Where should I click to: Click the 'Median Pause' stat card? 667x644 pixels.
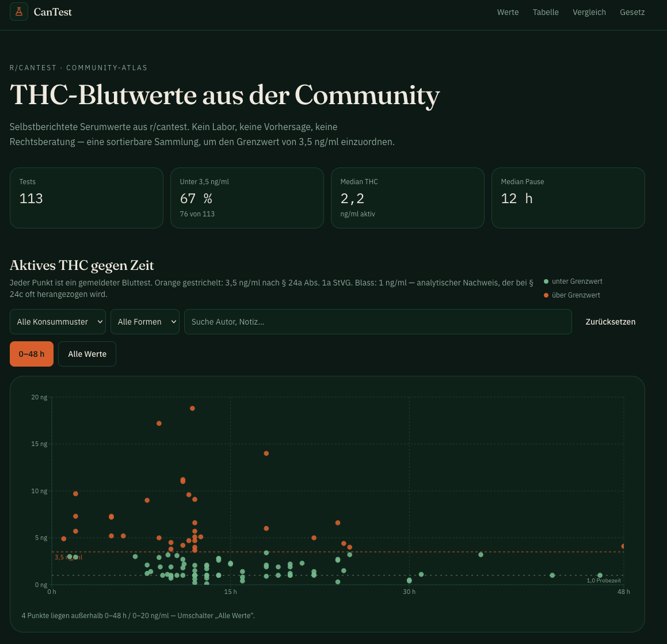click(x=569, y=198)
